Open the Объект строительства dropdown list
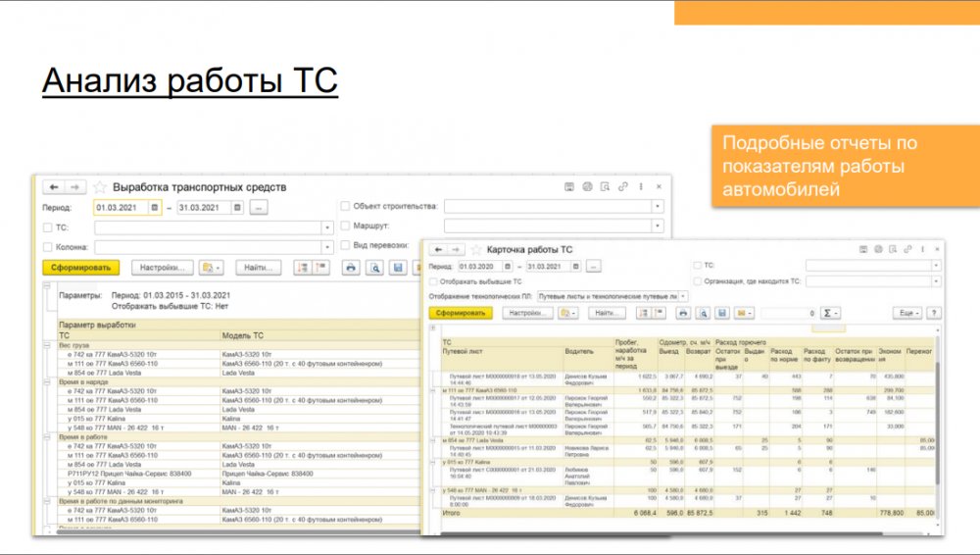 click(x=658, y=207)
